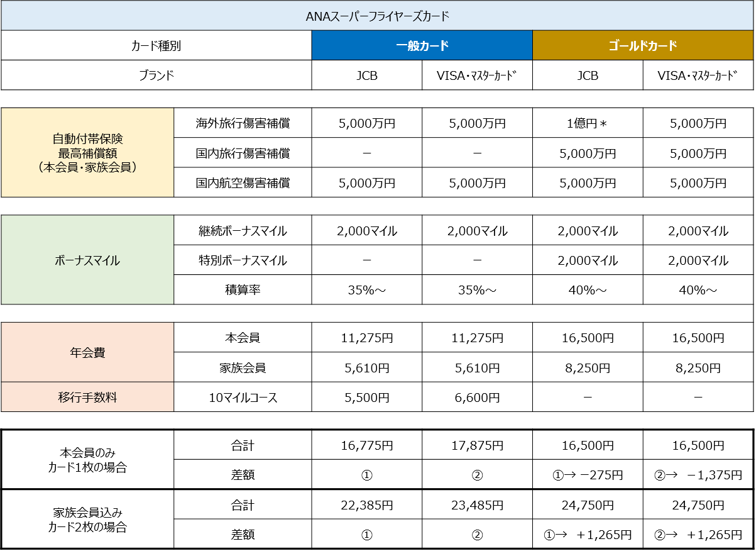Select 差額 label in カード2枚の場合 section
Viewport: 756px width, 551px height.
243,534
